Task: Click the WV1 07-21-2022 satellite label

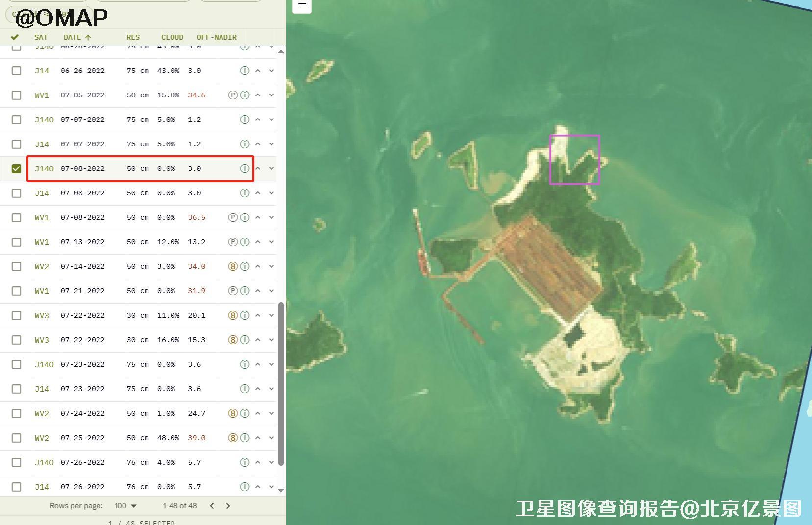Action: [x=42, y=291]
